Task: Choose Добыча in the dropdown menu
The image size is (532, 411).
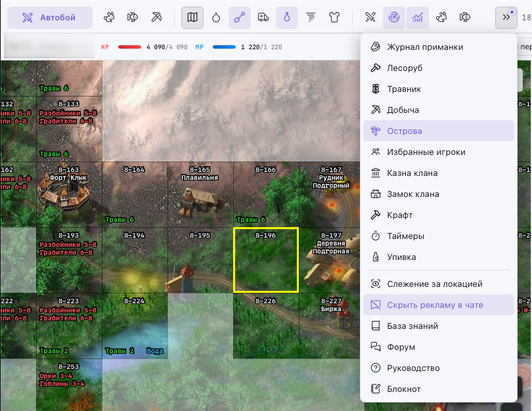Action: click(439, 110)
